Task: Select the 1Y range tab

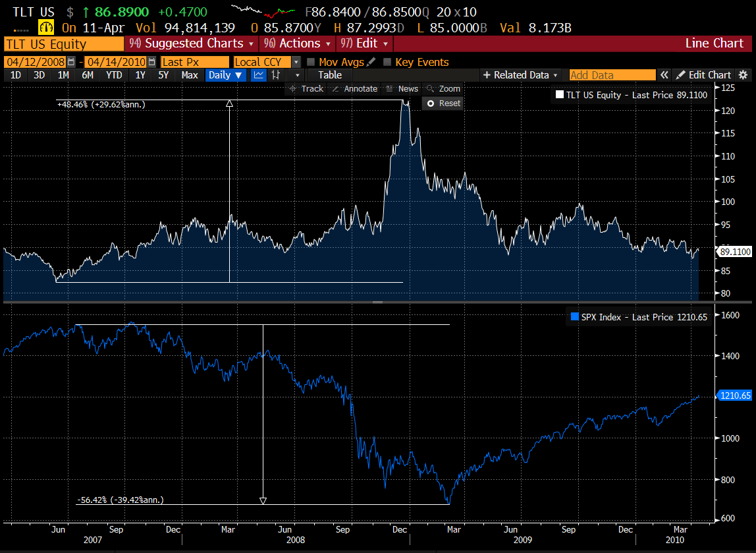Action: point(140,74)
